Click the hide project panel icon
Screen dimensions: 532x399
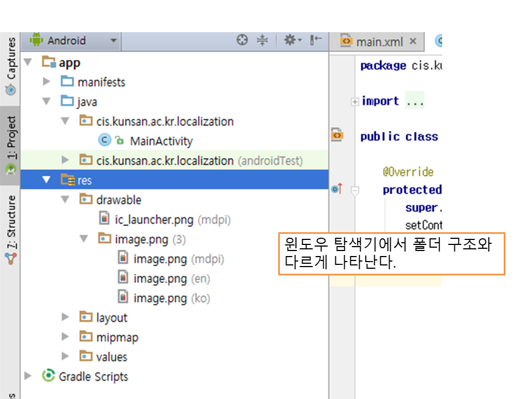click(316, 40)
